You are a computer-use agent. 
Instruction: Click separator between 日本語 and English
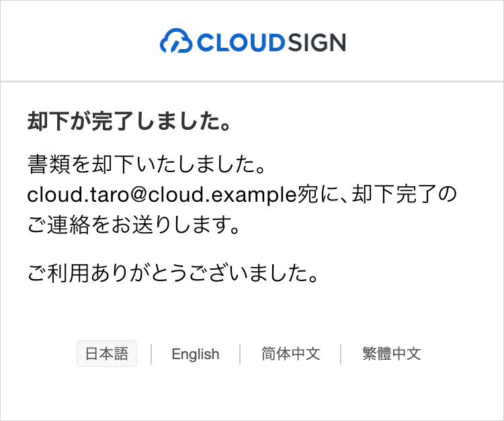coord(151,354)
